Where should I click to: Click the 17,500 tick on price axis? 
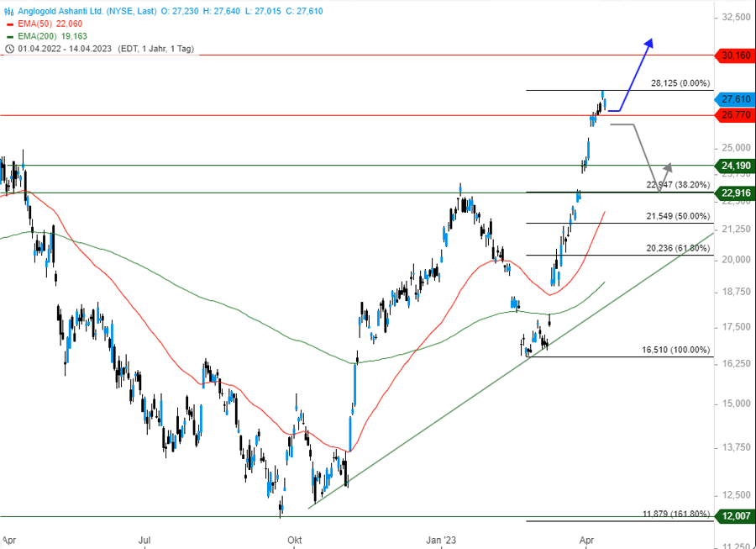(x=738, y=327)
